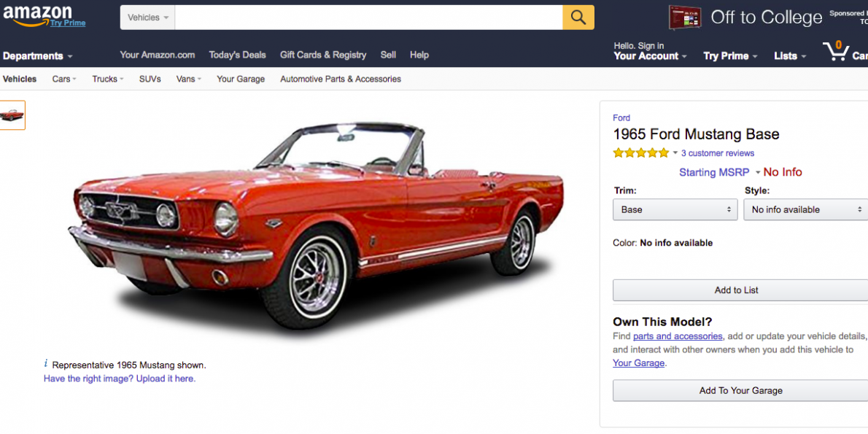Click the search magnifier button
868x434 pixels.
pyautogui.click(x=578, y=18)
